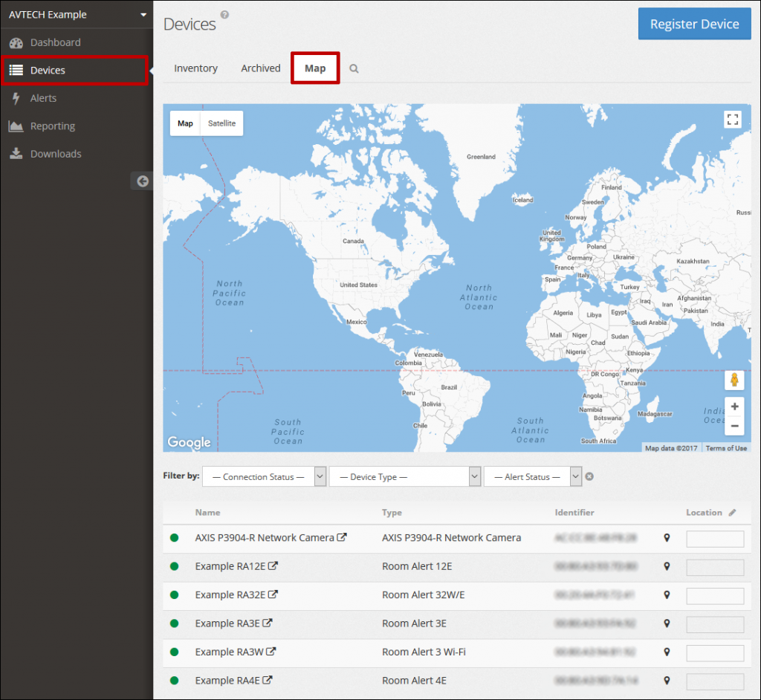Collapse the sidebar with the arrow icon
761x700 pixels.
142,181
